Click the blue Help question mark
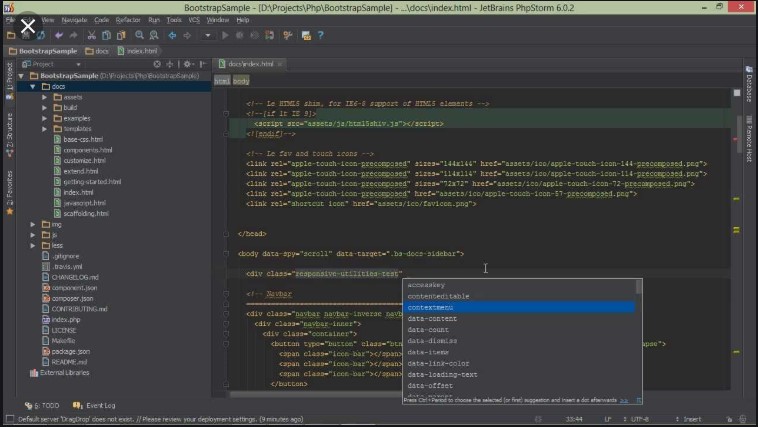The image size is (758, 427). click(x=321, y=35)
